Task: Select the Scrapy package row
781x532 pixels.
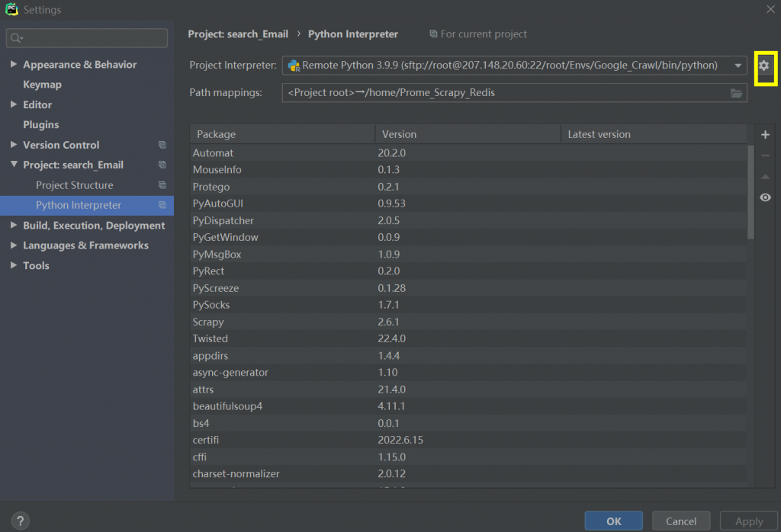Action: point(468,322)
